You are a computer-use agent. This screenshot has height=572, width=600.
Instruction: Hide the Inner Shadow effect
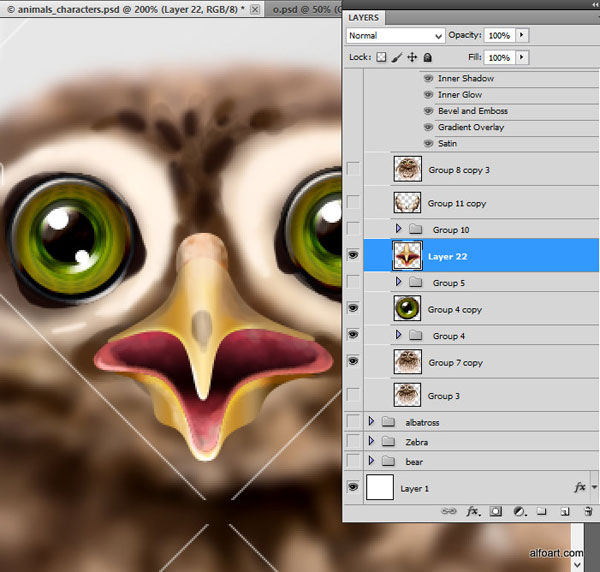point(429,78)
